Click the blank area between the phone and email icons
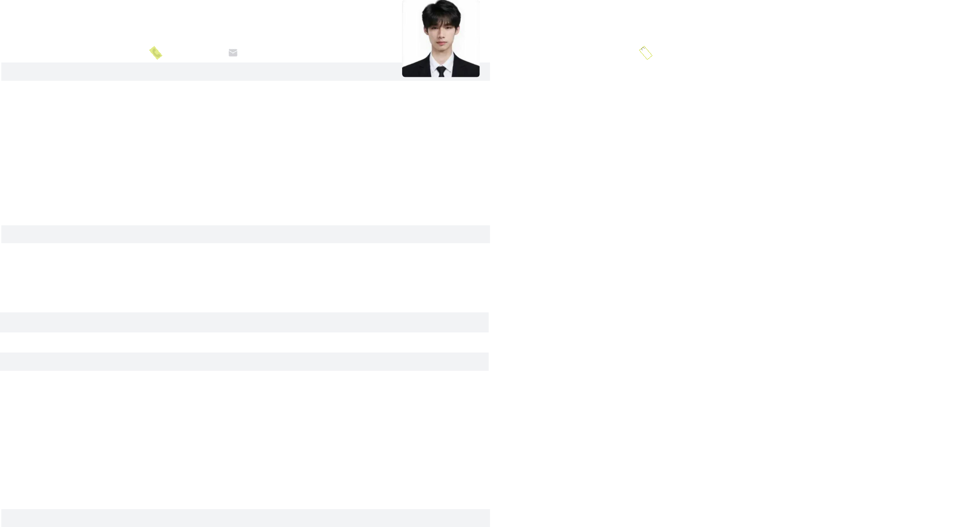This screenshot has width=980, height=527. click(195, 53)
